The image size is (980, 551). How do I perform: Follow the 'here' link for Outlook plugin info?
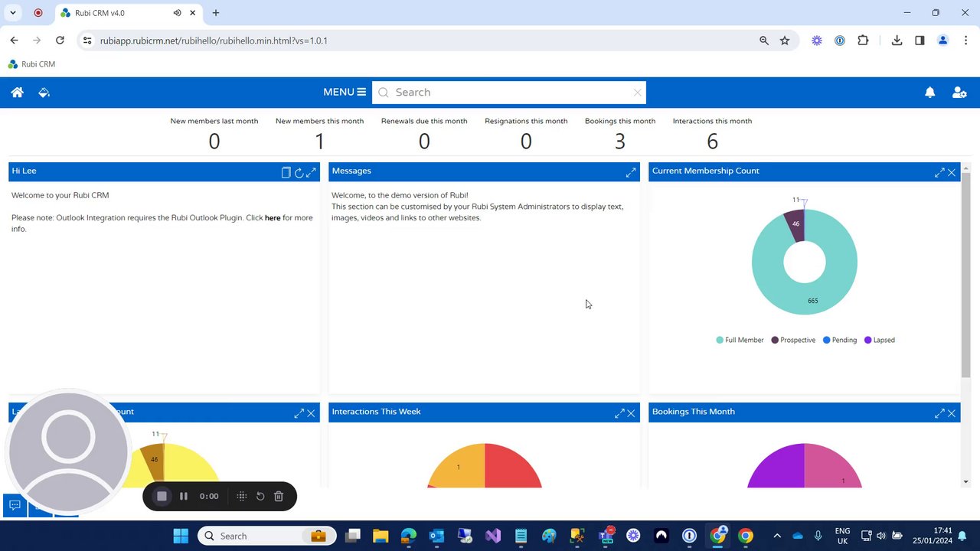coord(273,218)
